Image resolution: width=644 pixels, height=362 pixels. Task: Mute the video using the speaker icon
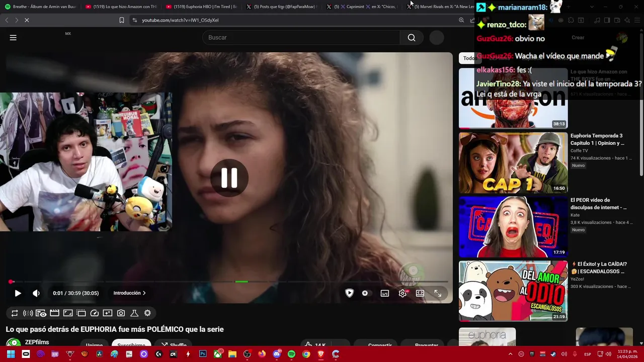point(36,293)
